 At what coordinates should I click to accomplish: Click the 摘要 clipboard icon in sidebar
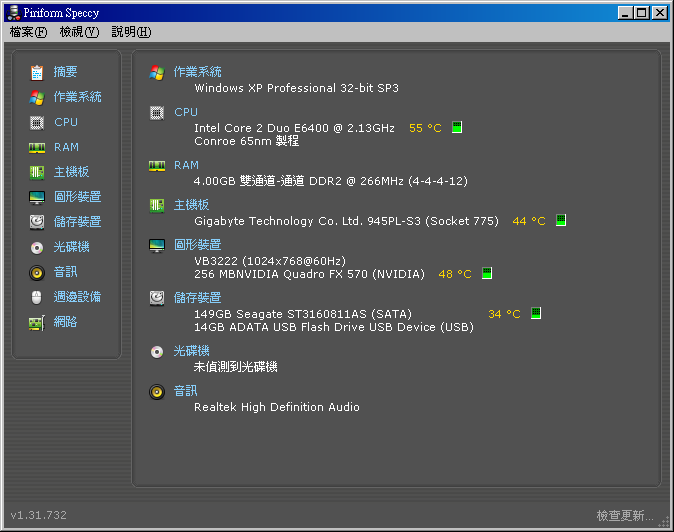click(37, 72)
